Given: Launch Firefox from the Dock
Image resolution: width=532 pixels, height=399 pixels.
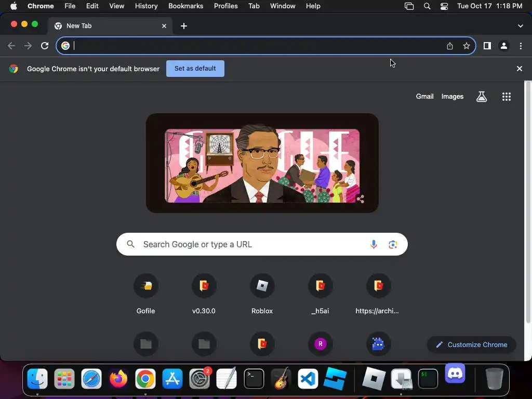Looking at the screenshot, I should pos(118,379).
